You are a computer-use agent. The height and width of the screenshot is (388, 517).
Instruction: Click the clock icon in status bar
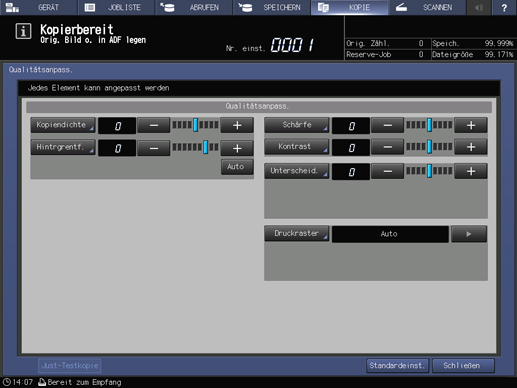[6, 382]
